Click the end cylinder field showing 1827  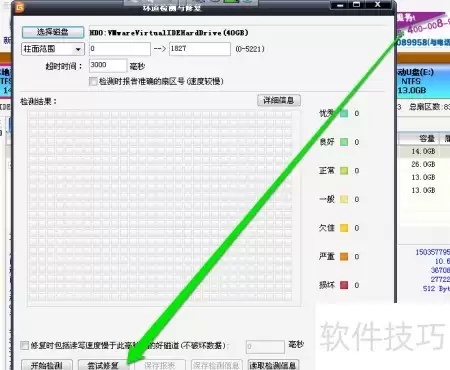200,49
